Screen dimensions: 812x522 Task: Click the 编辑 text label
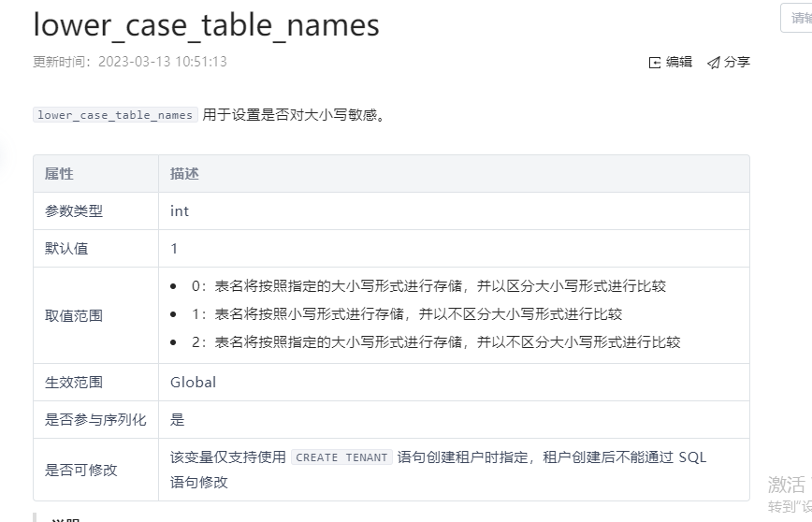click(x=679, y=62)
